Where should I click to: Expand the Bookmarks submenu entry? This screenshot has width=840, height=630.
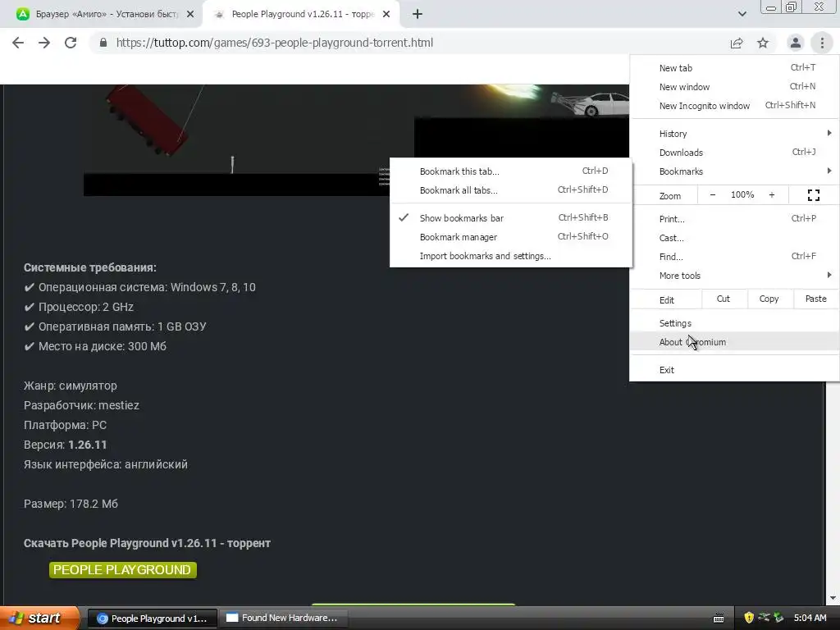coord(734,171)
